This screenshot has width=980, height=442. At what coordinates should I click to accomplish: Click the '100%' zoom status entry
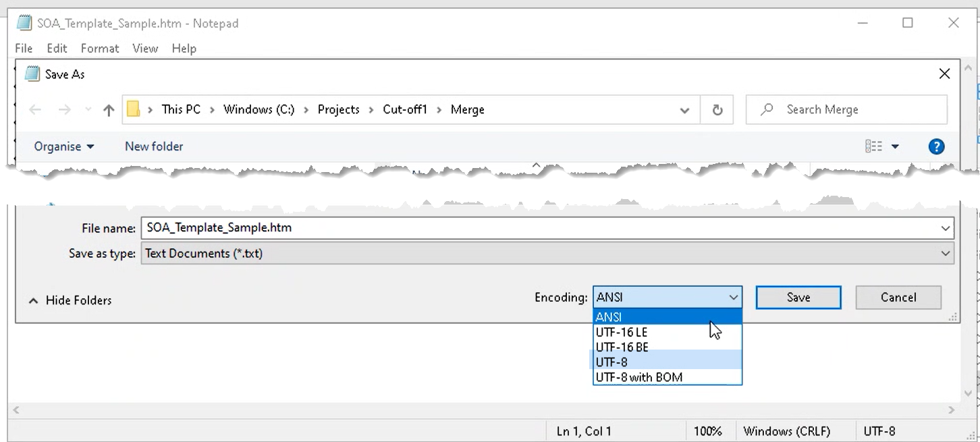click(707, 431)
